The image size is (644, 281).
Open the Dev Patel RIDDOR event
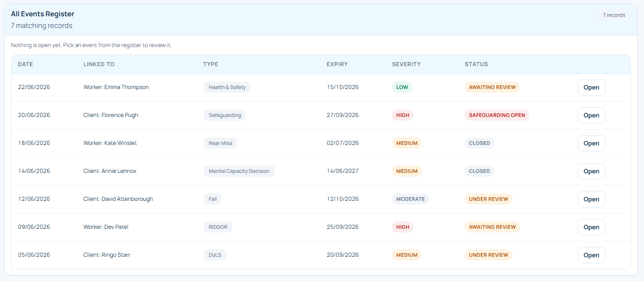coord(591,227)
